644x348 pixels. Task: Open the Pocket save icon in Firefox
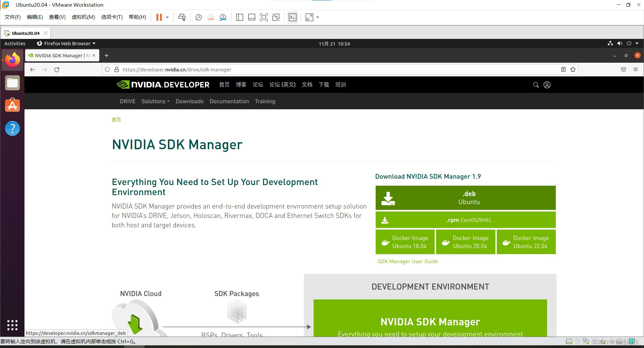click(624, 69)
